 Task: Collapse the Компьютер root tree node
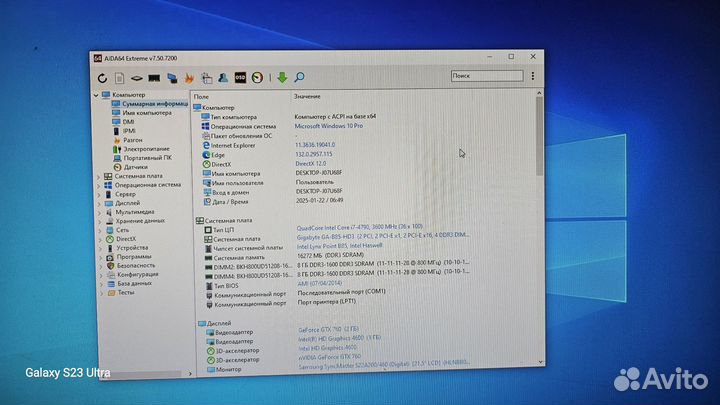click(x=98, y=94)
